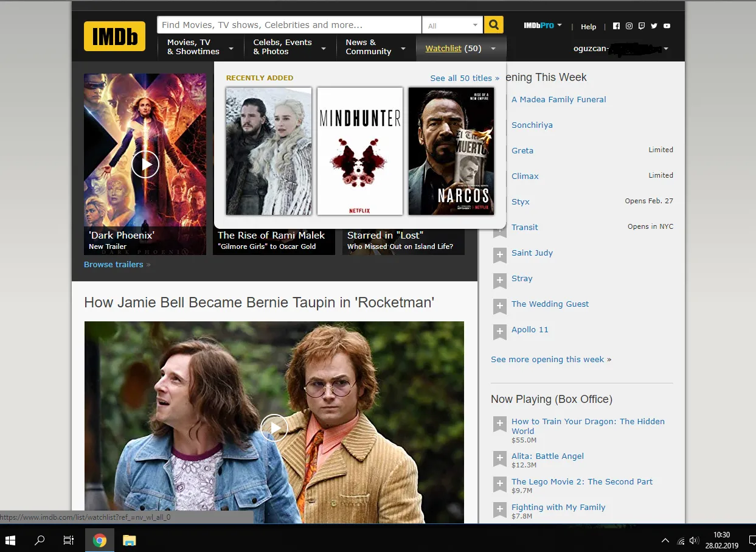Click the Watchlist (50) link
Viewport: 756px width, 552px height.
(x=453, y=48)
